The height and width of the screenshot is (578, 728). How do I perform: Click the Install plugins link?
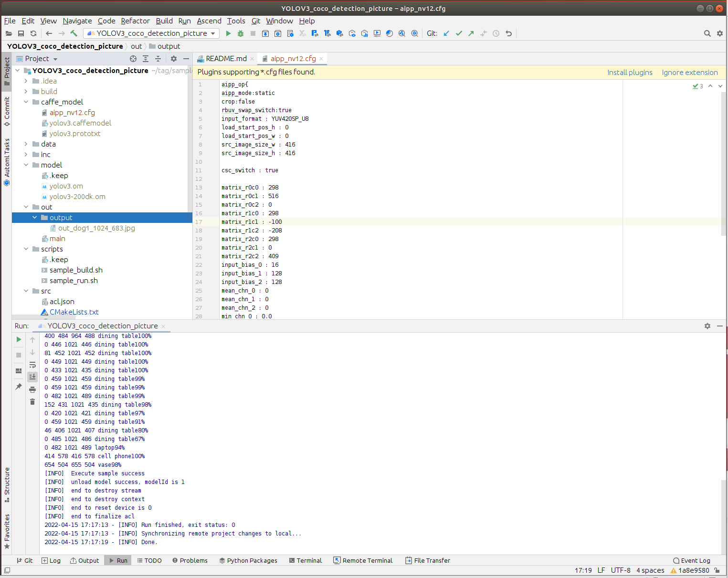pos(630,73)
